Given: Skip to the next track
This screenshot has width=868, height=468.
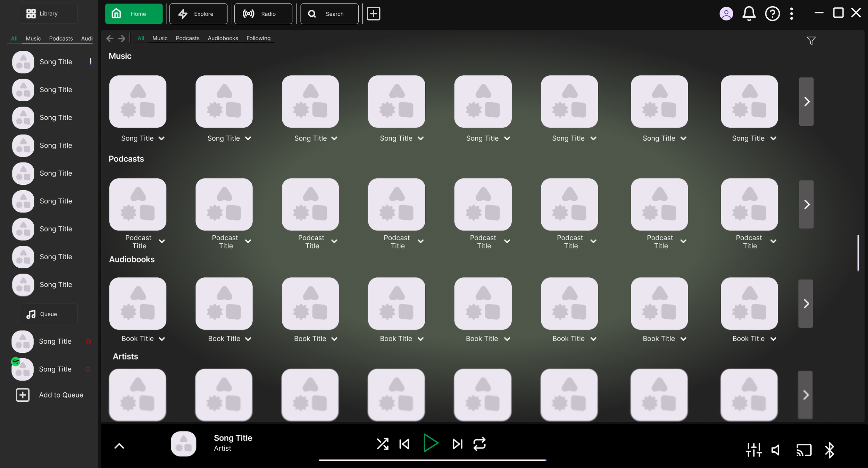Looking at the screenshot, I should point(457,444).
